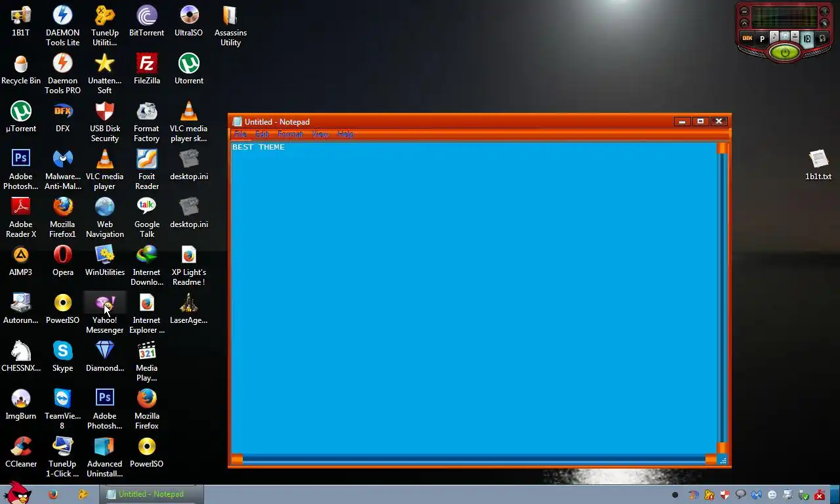Screen dimensions: 840x504
Task: Launch ImgBurn desktop shortcut
Action: pyautogui.click(x=21, y=404)
